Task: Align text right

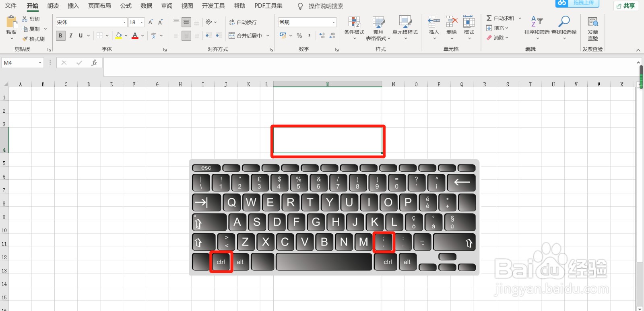Action: (196, 35)
